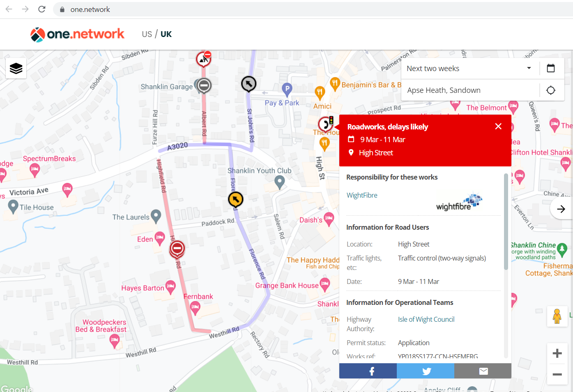The height and width of the screenshot is (392, 573).
Task: Reload the page
Action: [x=42, y=9]
